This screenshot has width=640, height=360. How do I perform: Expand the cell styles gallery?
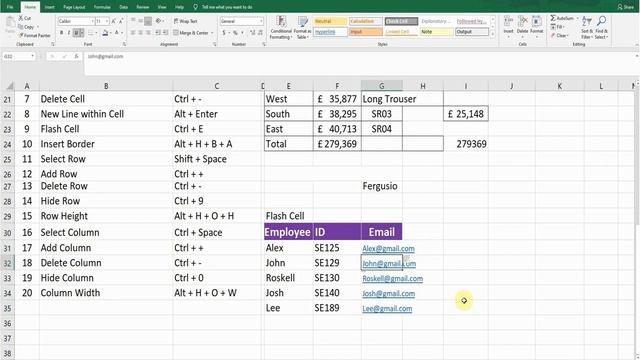pos(493,34)
